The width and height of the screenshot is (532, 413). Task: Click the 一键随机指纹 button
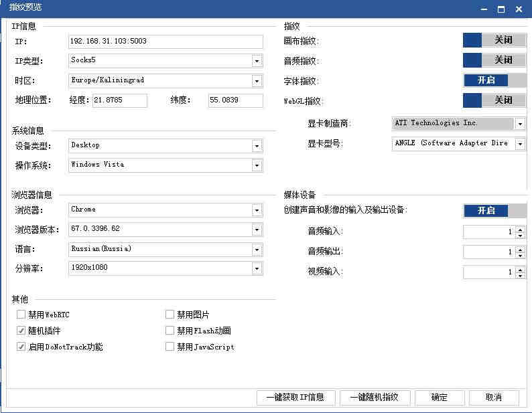click(x=375, y=398)
